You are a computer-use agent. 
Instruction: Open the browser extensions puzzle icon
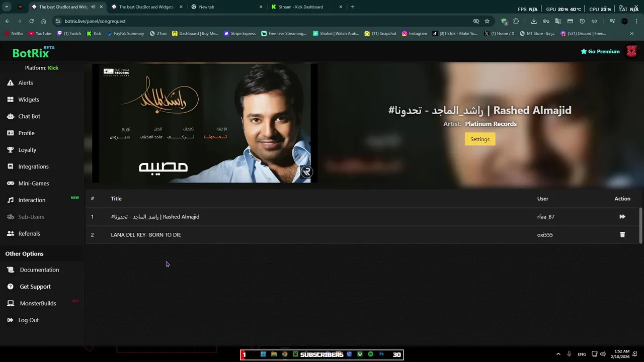tap(516, 21)
